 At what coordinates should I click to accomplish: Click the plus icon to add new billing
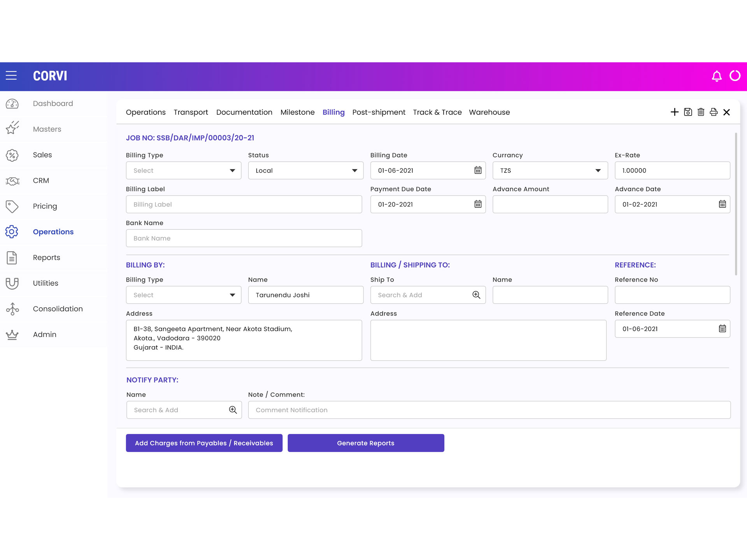point(675,112)
